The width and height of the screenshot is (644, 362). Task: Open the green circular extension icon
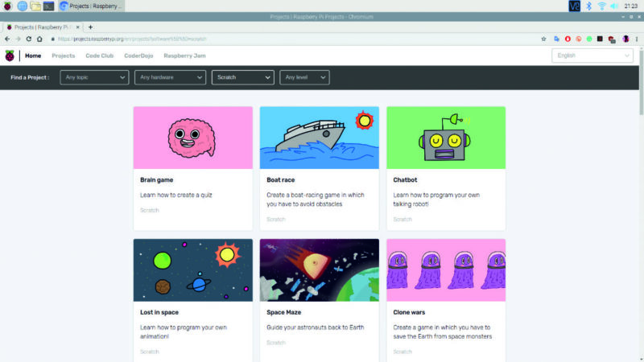[589, 39]
